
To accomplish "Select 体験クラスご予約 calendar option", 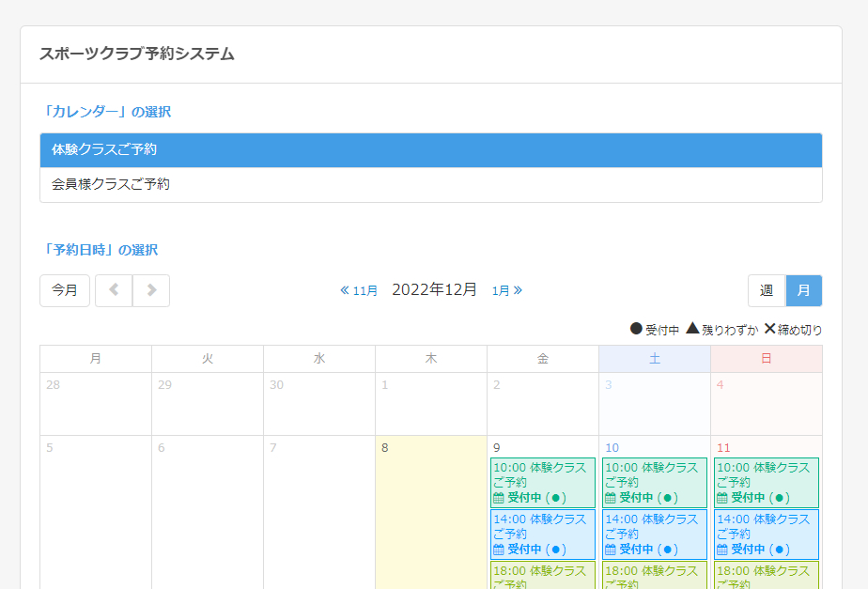I will tap(430, 150).
